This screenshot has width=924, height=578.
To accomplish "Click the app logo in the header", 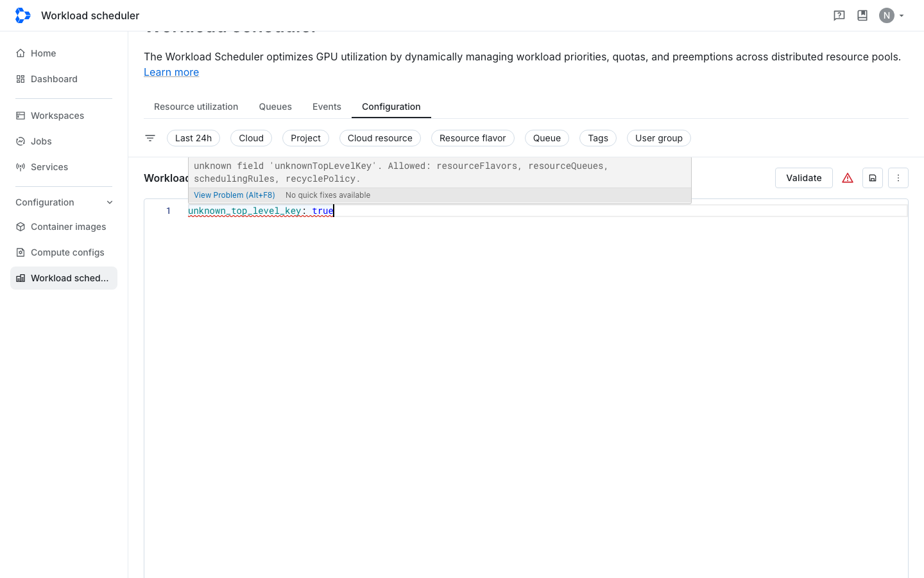I will 23,15.
